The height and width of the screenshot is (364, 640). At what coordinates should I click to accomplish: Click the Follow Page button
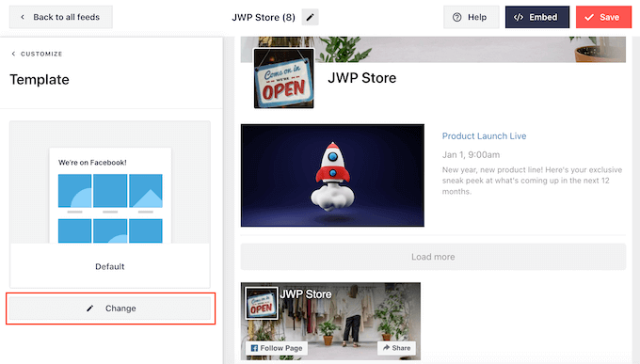pyautogui.click(x=277, y=348)
